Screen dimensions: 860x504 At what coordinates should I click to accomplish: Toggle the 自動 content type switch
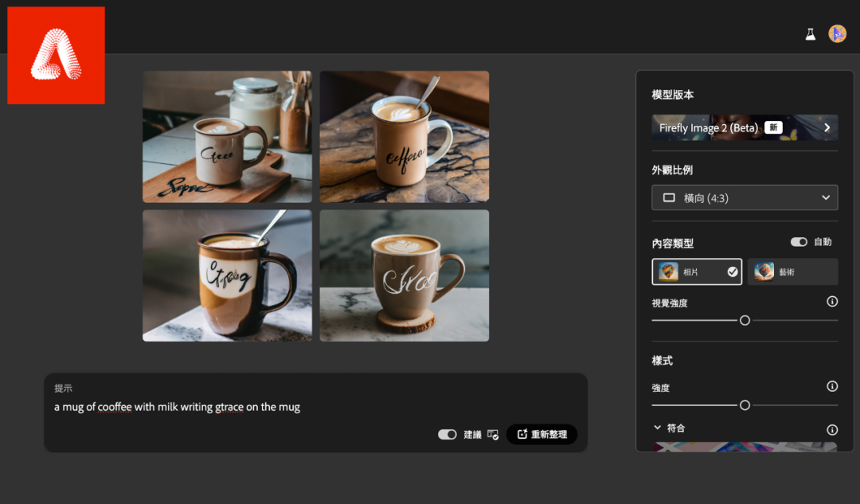tap(798, 242)
